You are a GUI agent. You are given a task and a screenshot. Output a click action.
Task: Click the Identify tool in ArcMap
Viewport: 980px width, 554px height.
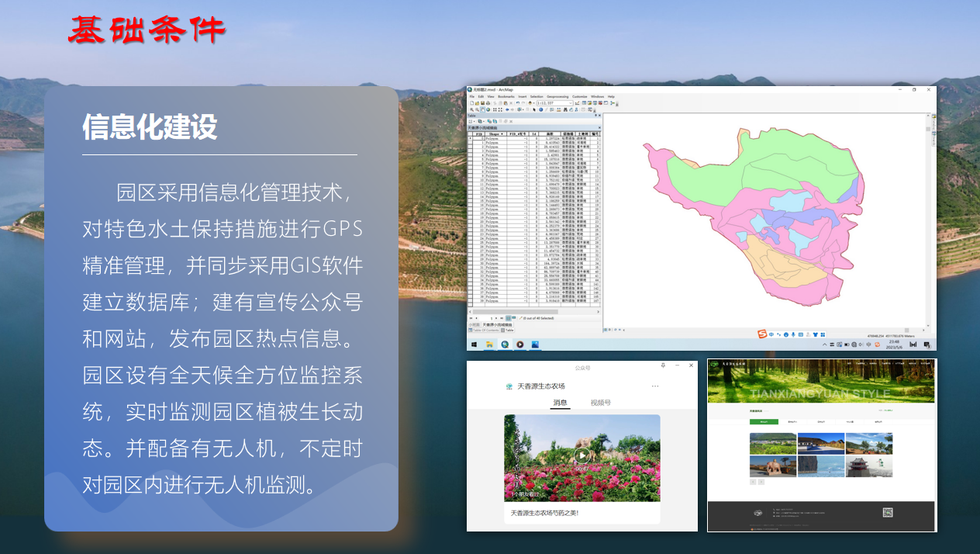coord(540,109)
